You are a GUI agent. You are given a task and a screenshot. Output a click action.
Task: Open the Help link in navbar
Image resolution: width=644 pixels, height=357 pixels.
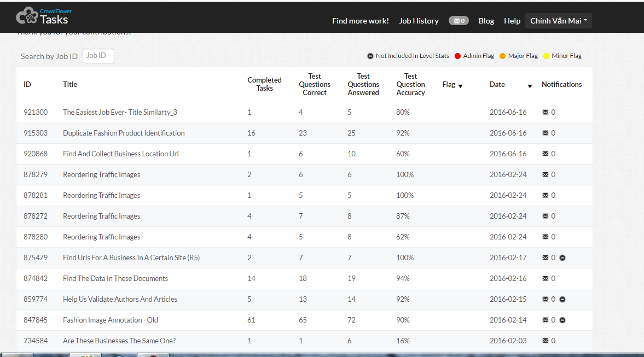(x=512, y=21)
